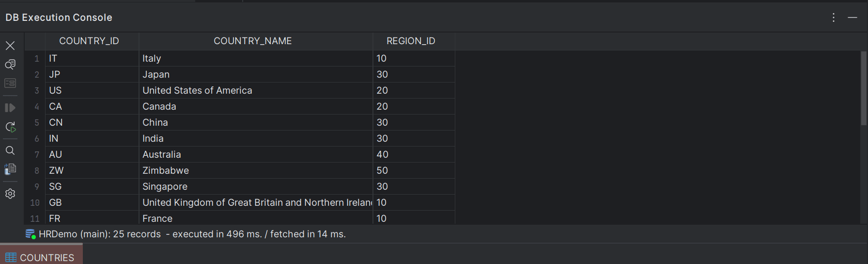Open the settings gear icon
This screenshot has height=264, width=868.
coord(10,194)
